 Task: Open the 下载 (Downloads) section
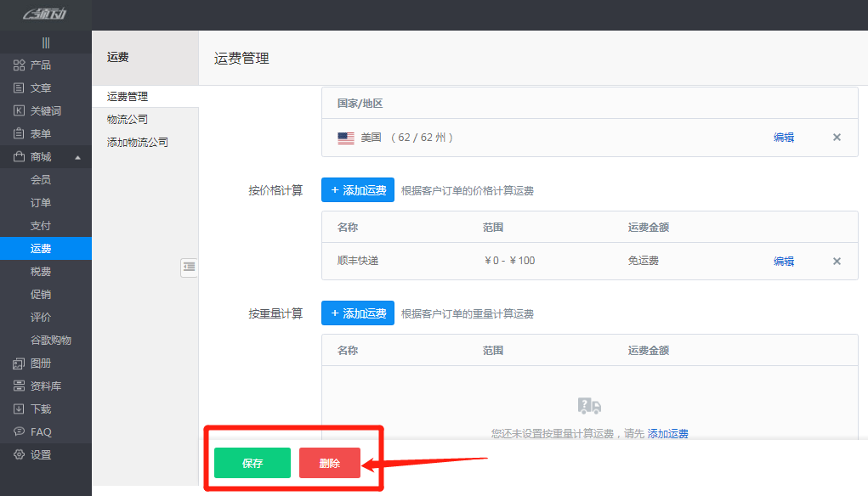(x=34, y=409)
